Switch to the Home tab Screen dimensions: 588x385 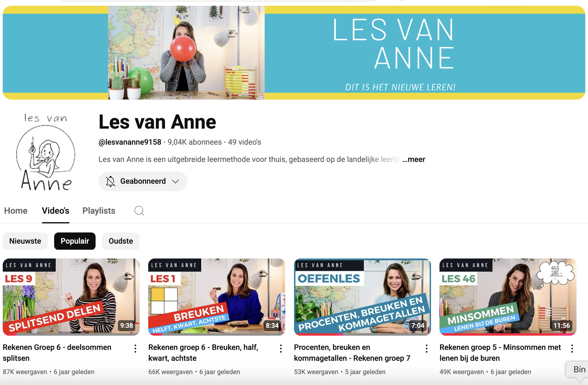click(x=16, y=211)
